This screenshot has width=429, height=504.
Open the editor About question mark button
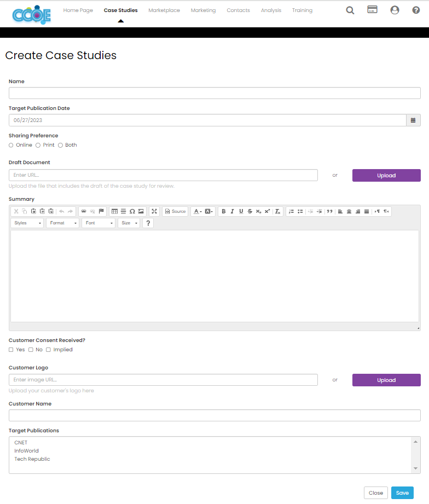pos(148,223)
